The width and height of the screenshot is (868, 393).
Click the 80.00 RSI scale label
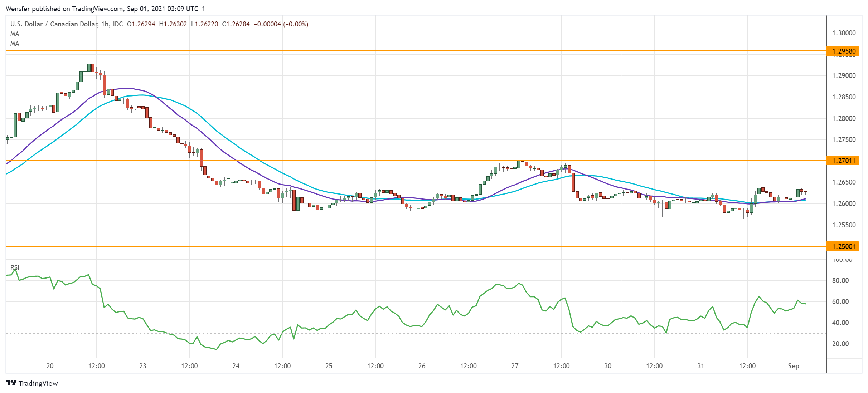tap(840, 280)
